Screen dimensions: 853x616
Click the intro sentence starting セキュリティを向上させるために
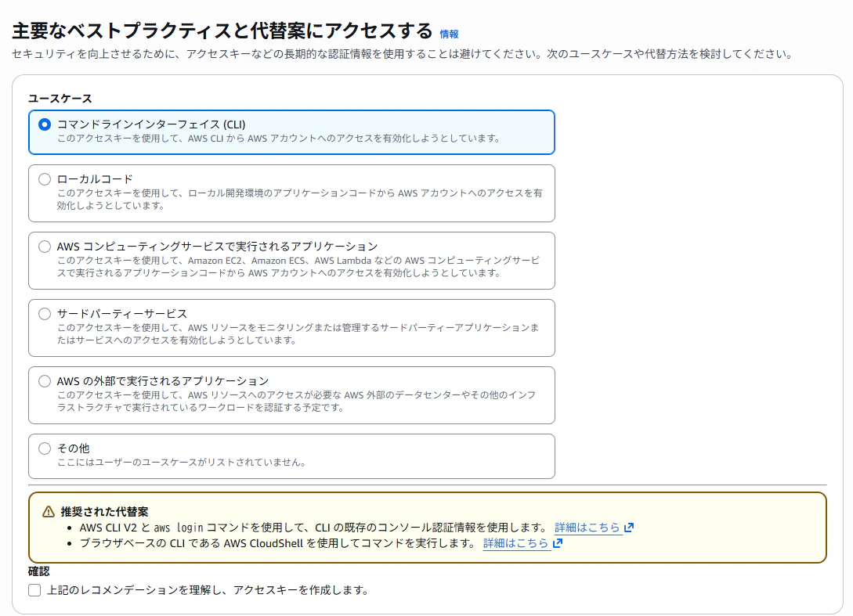pos(403,54)
